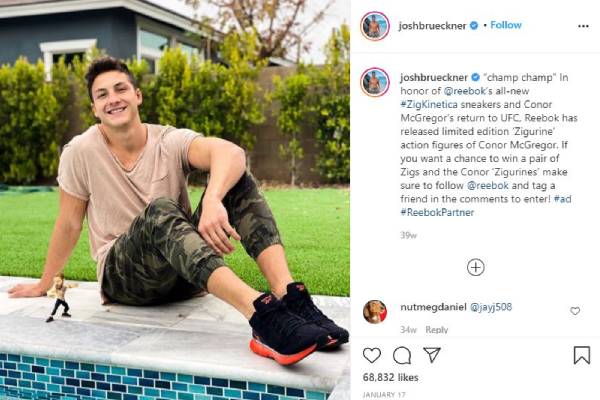The height and width of the screenshot is (400, 600).
Task: Open nutmegdaniel's profile avatar
Action: point(375,312)
